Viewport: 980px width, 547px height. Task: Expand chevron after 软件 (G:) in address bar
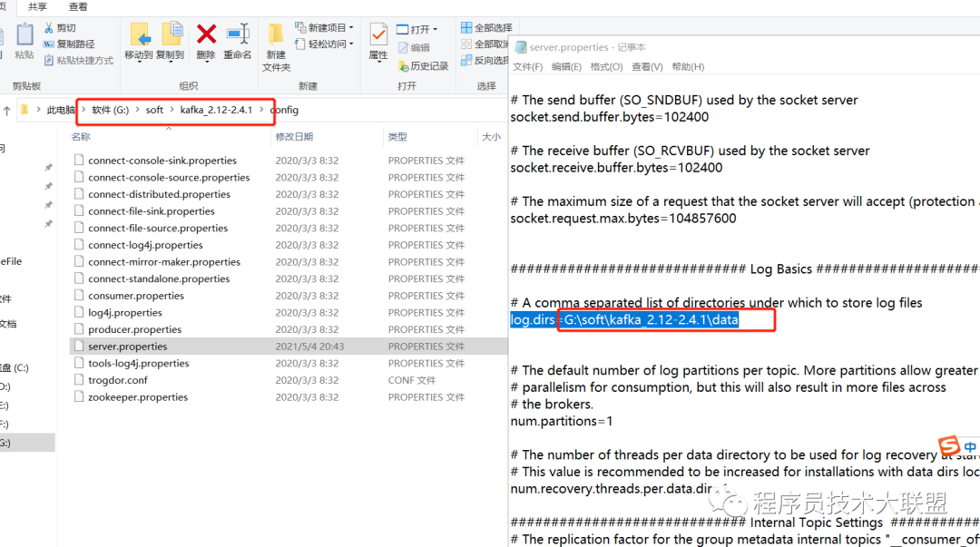tap(137, 110)
